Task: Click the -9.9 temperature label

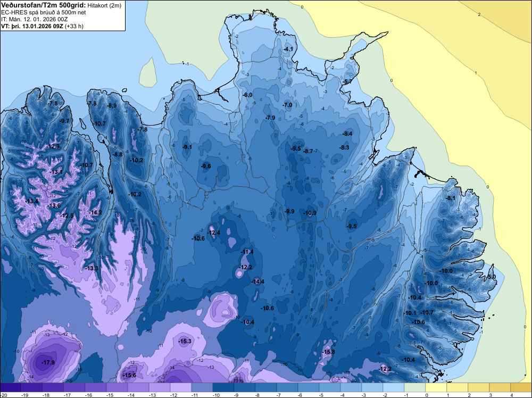Action: (289, 211)
